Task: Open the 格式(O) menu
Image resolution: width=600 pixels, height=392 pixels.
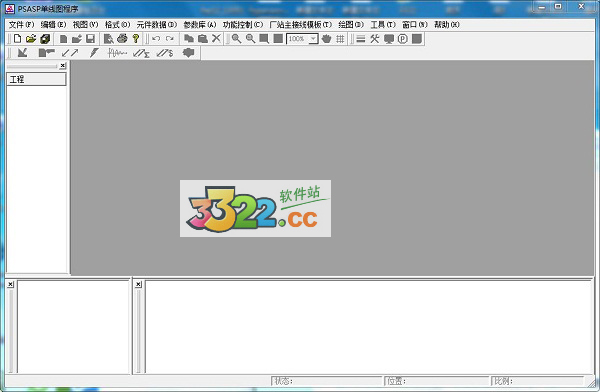Action: click(x=117, y=24)
